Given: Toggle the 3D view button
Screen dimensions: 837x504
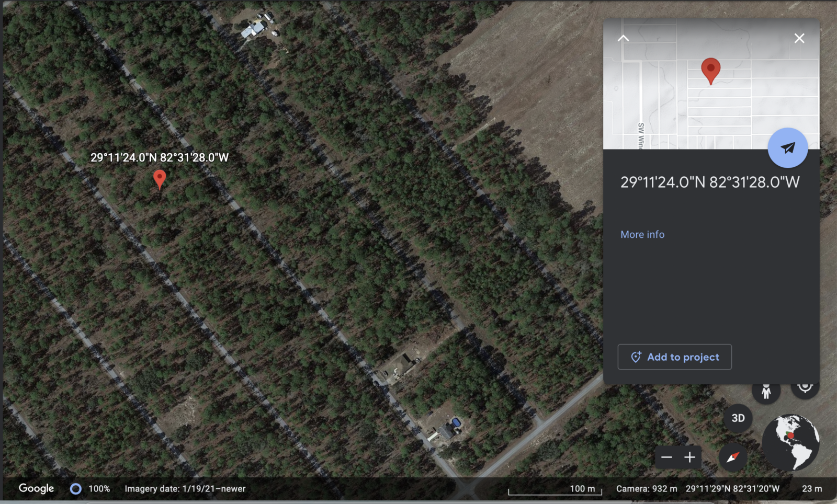Looking at the screenshot, I should 738,418.
